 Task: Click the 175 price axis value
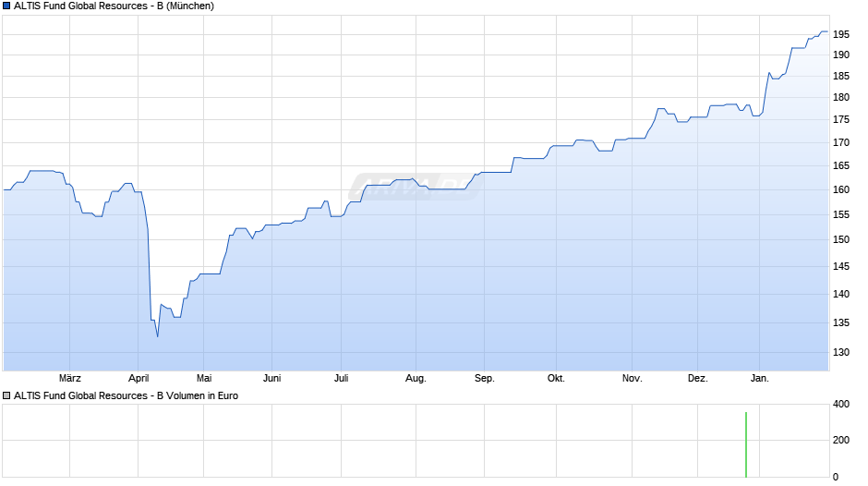click(841, 120)
